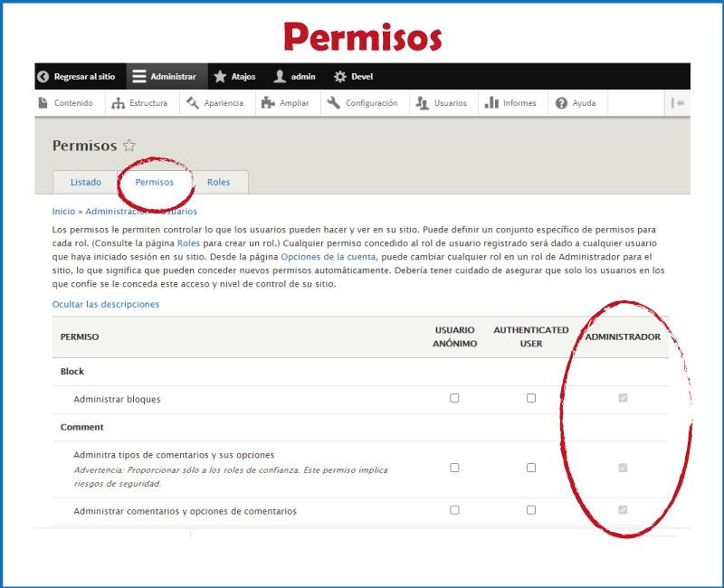
Task: Select the Estructura toolbar icon
Action: (116, 103)
